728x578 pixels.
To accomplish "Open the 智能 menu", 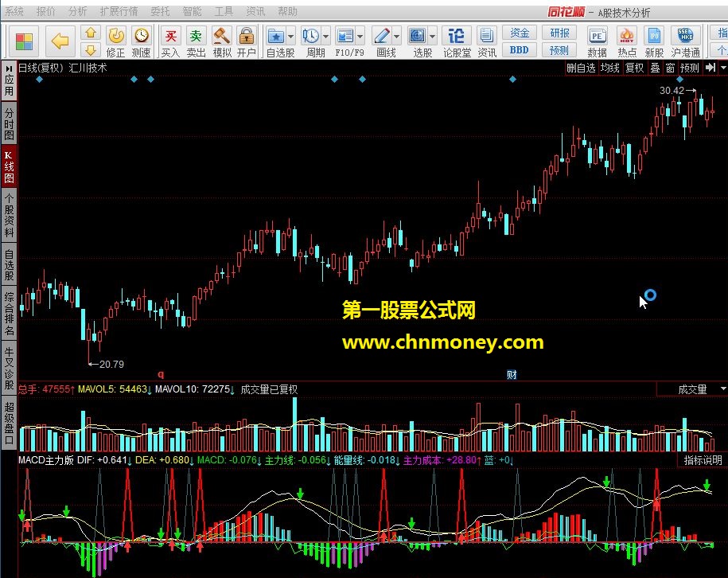I will coord(192,11).
